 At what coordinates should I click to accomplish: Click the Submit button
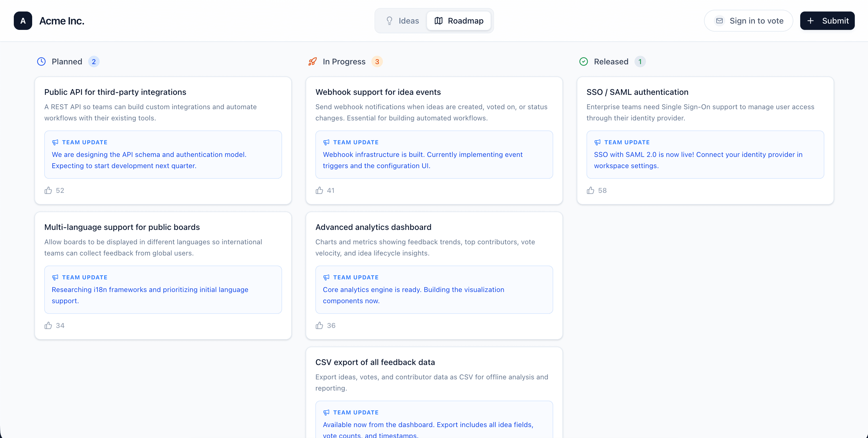click(827, 21)
